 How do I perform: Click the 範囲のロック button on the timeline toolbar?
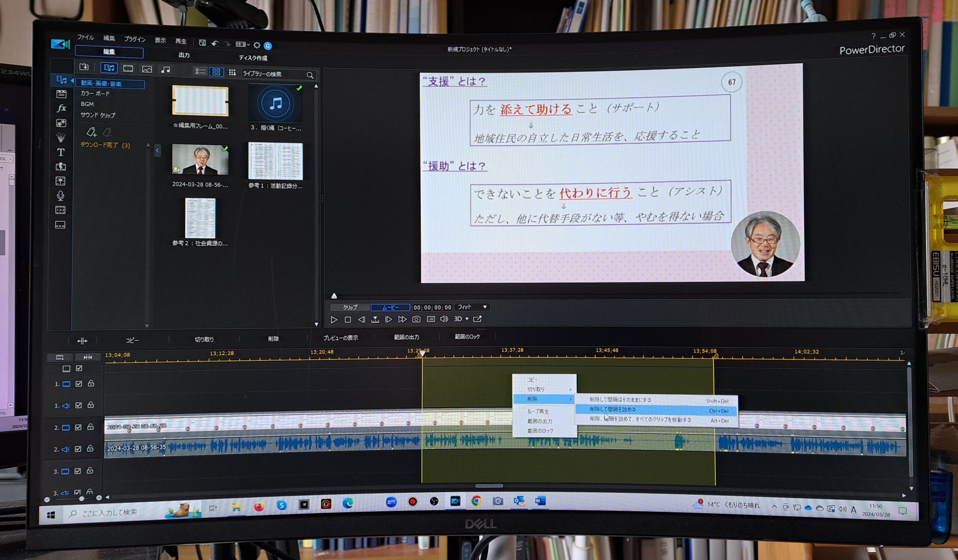tap(467, 337)
